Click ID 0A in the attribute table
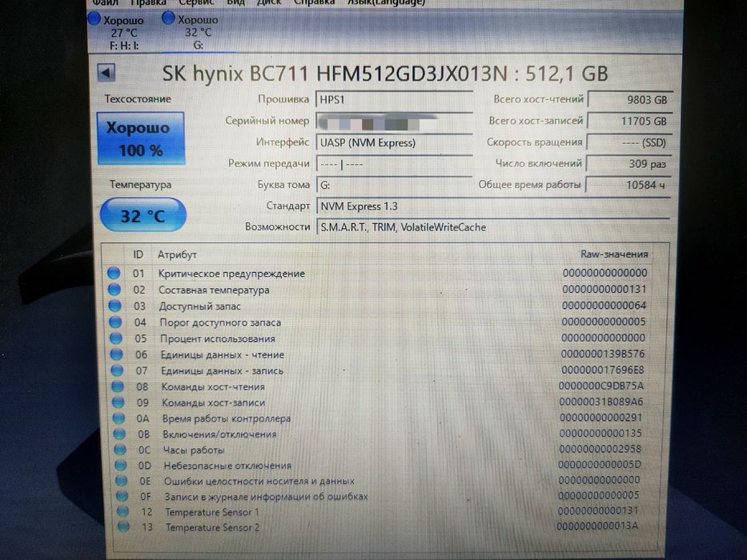 (x=143, y=418)
